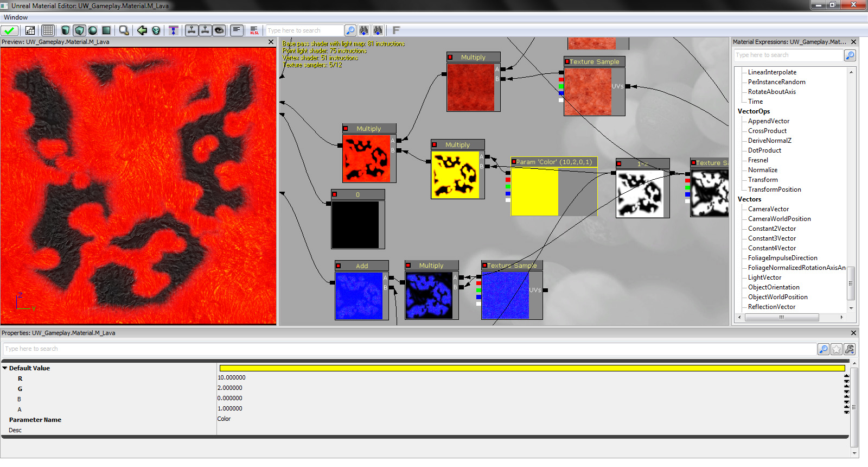Image resolution: width=868 pixels, height=467 pixels.
Task: Select the plane preview primitive
Action: pos(106,30)
